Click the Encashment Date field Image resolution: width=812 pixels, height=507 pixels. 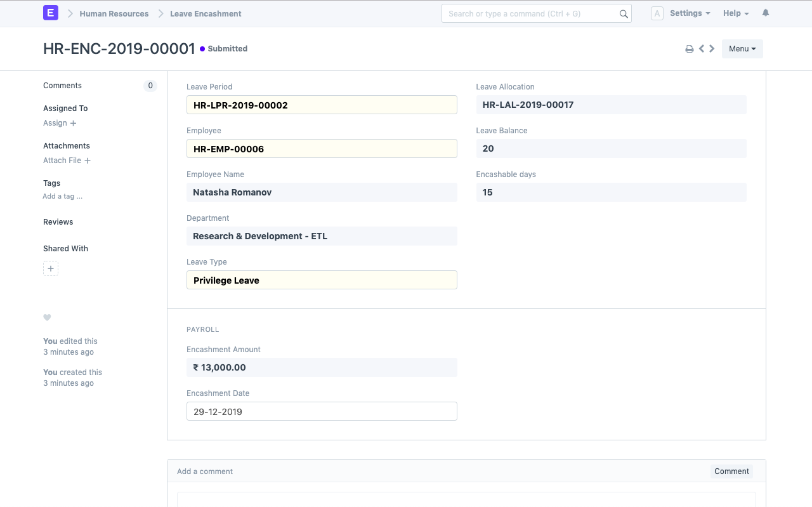pos(322,411)
